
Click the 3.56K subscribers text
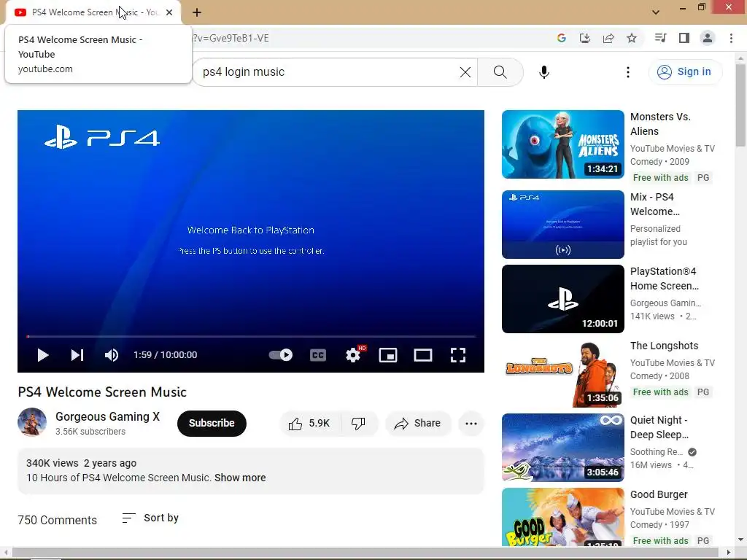90,432
